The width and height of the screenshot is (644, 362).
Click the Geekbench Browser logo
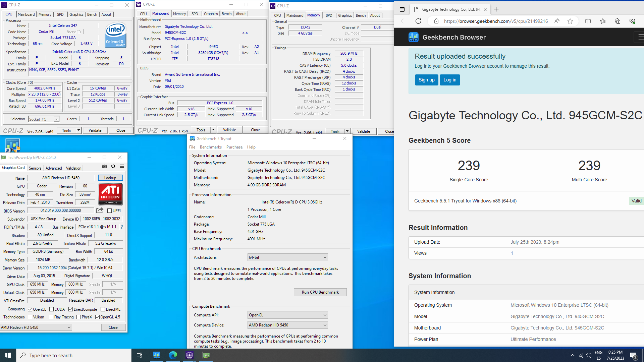pyautogui.click(x=414, y=37)
